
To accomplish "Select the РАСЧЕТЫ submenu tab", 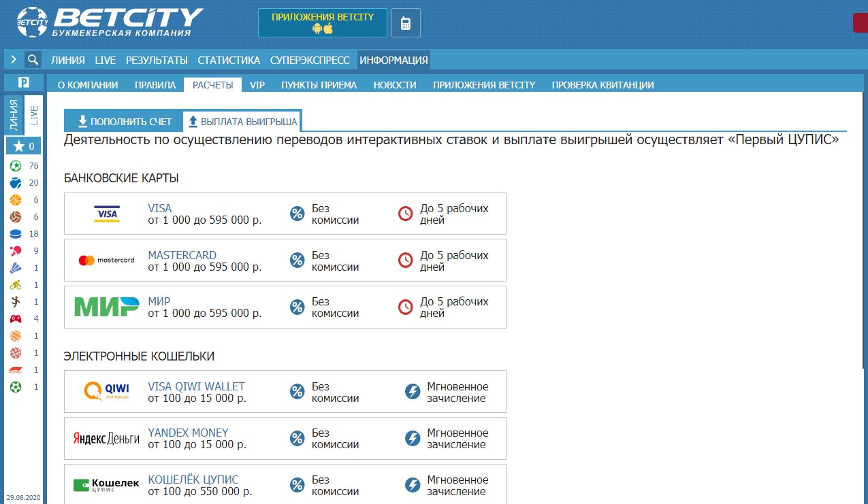I will click(x=212, y=85).
